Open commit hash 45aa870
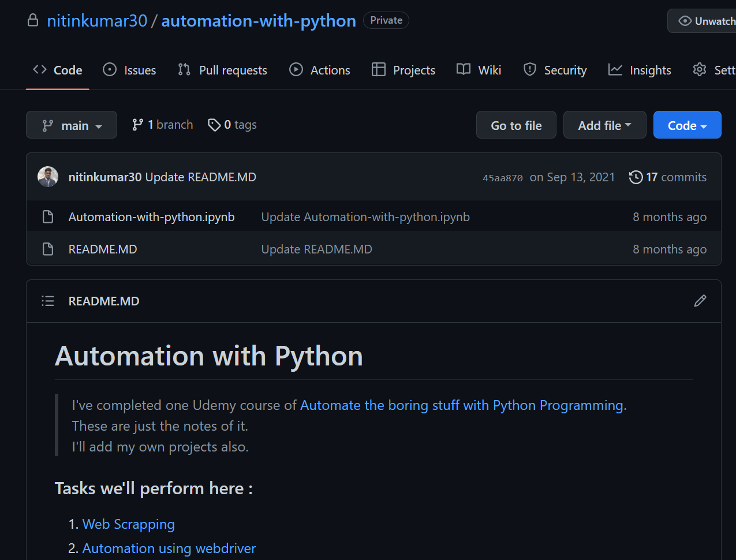Viewport: 736px width, 560px height. (x=502, y=178)
